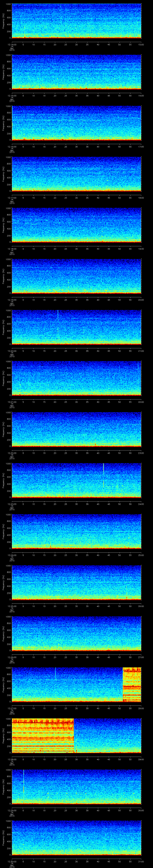This screenshot has width=153, height=868.
Task: Open the spectrogram panel starting at 12:17:00
Action: click(77, 174)
